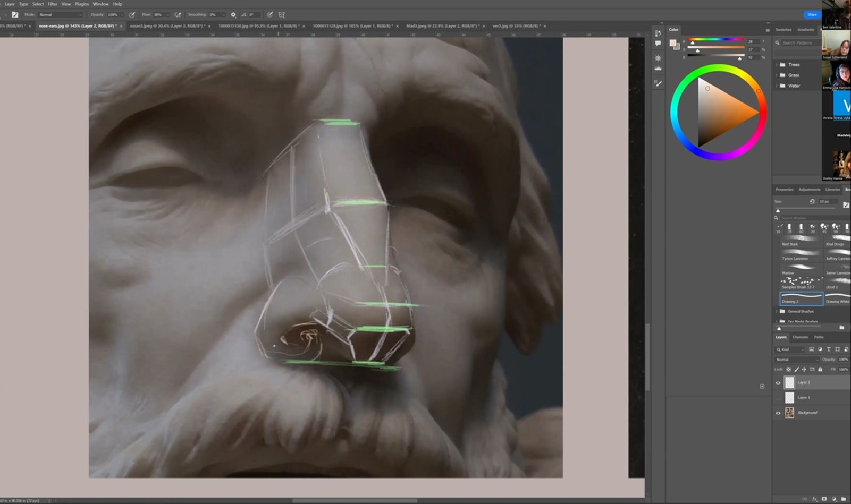Click the Search Patterns input field
This screenshot has height=504, width=851.
(800, 42)
